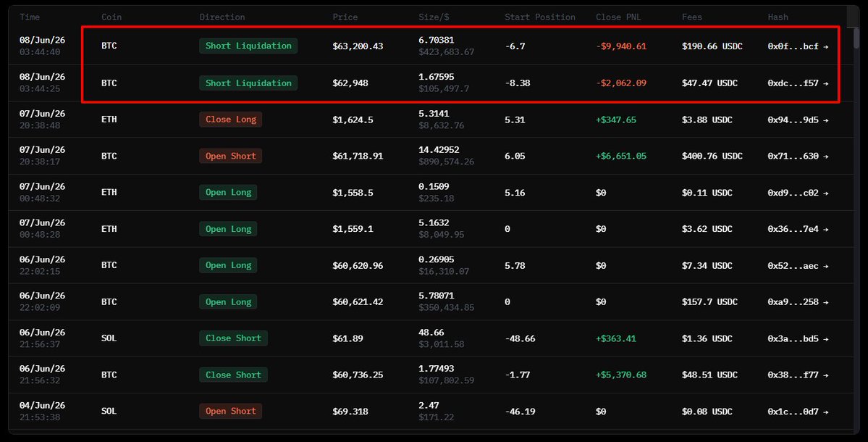Click the Close Long badge for ETH
Viewport: 868px width, 442px height.
coord(231,120)
